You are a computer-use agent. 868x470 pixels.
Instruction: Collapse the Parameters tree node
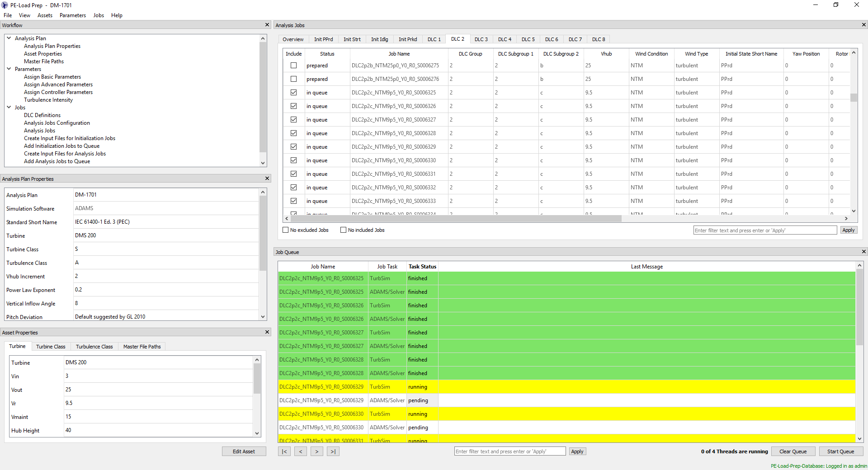(9, 69)
